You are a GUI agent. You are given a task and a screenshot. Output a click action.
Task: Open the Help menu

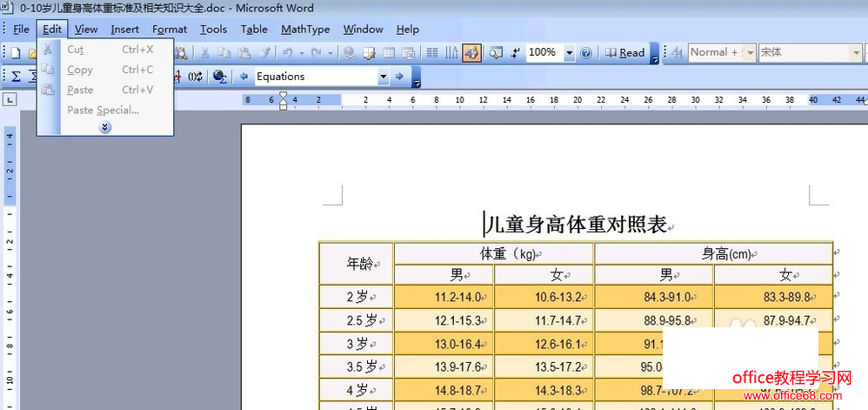point(407,30)
